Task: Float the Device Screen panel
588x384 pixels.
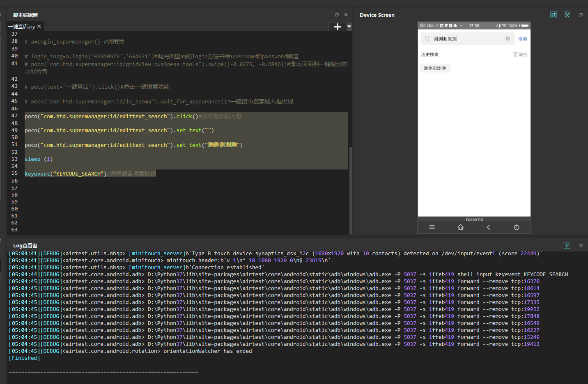Action: (581, 15)
